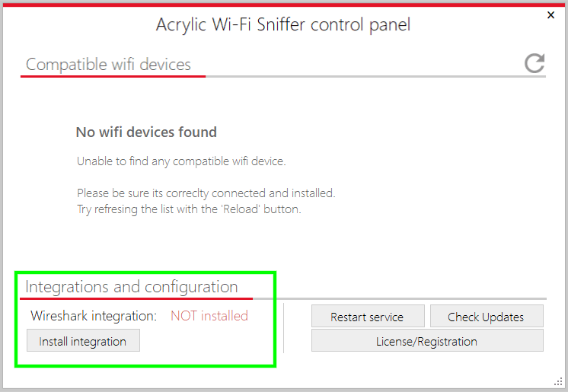This screenshot has height=392, width=568.
Task: Click the window resize grip corner
Action: (558, 382)
